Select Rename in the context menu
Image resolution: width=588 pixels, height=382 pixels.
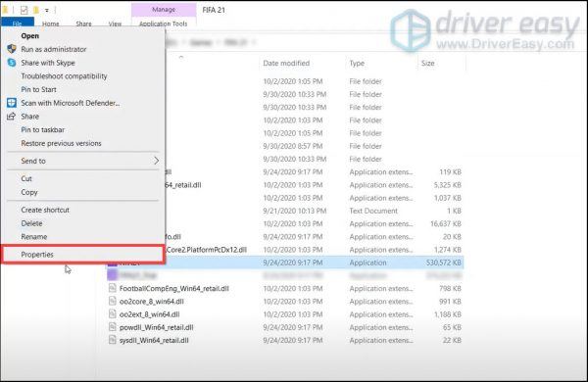click(x=34, y=237)
